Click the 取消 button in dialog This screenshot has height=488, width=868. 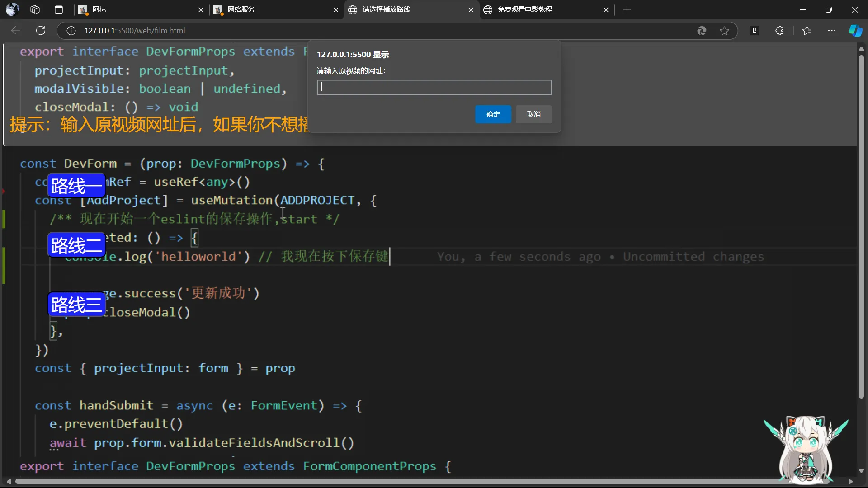(533, 114)
